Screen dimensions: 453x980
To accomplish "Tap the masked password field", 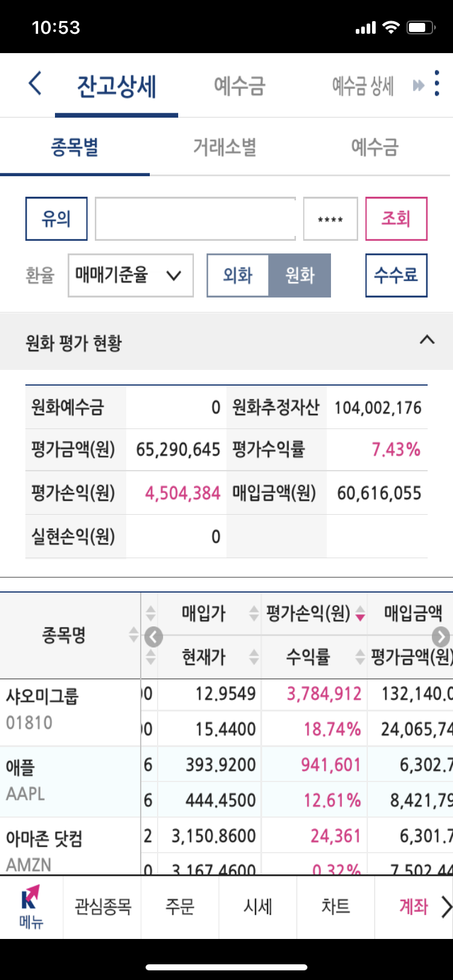I will tap(330, 219).
